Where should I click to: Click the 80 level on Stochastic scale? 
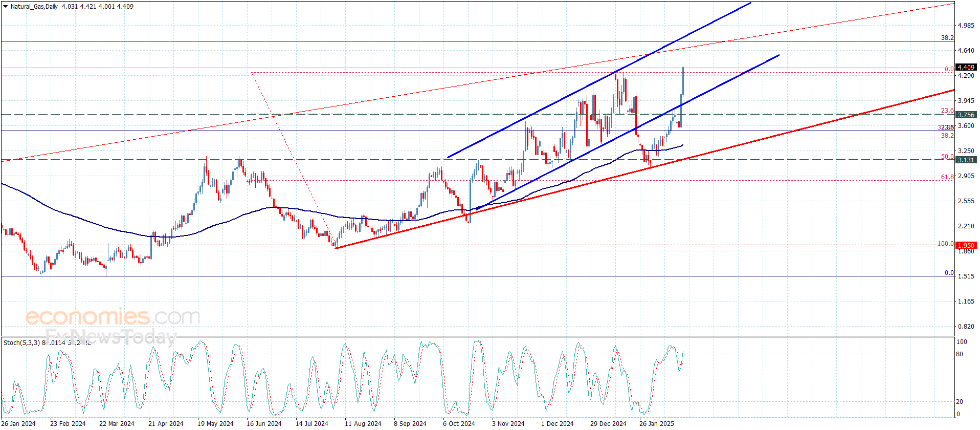[960, 354]
